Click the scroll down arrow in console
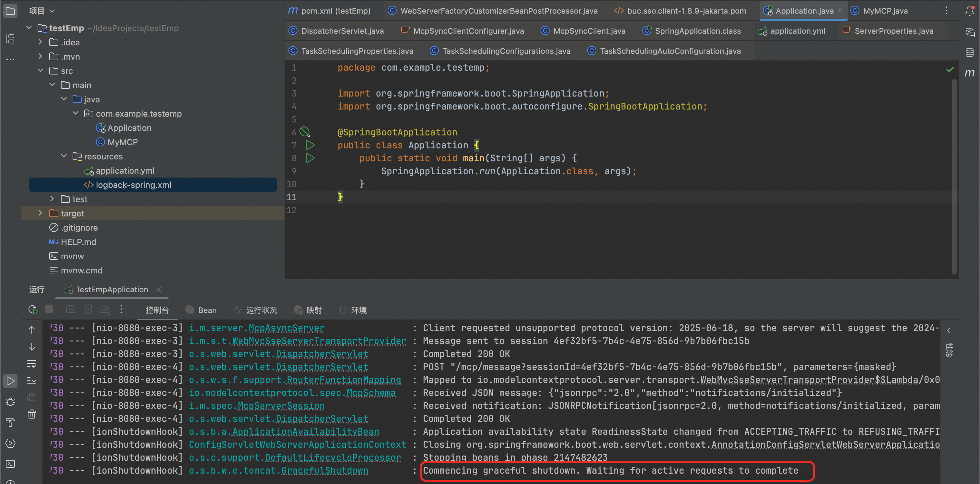Image resolution: width=980 pixels, height=484 pixels. pyautogui.click(x=32, y=347)
